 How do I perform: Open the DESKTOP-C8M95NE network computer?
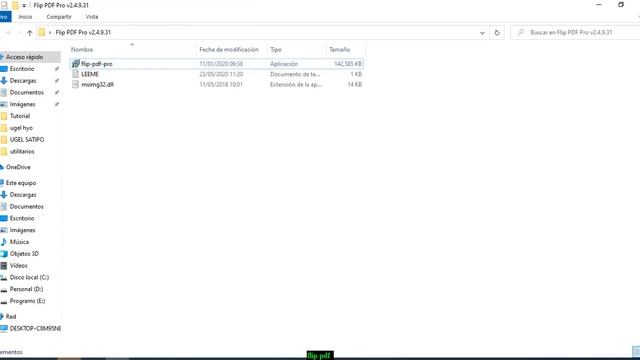tap(35, 328)
